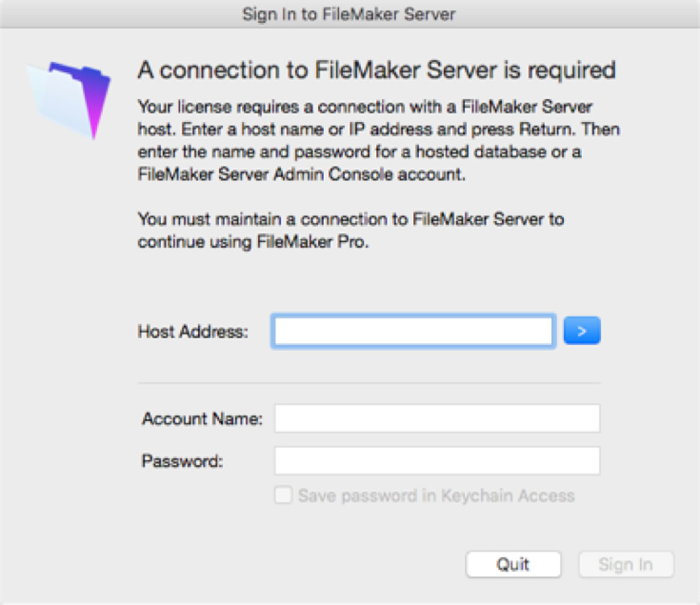Screen dimensions: 700x605
Task: Click the blue arrow button beside Host Address
Action: coord(582,331)
